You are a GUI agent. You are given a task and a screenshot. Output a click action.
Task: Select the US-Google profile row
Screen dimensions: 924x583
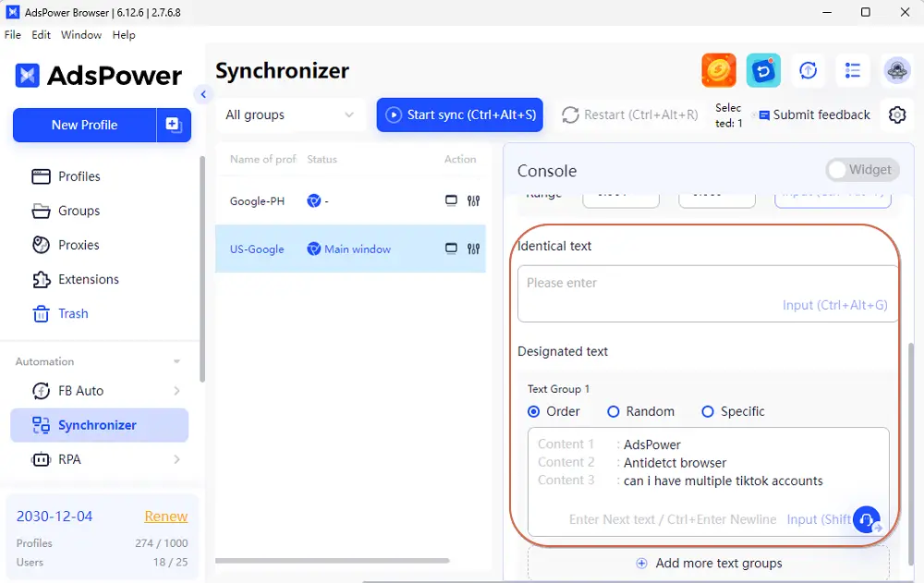[350, 249]
